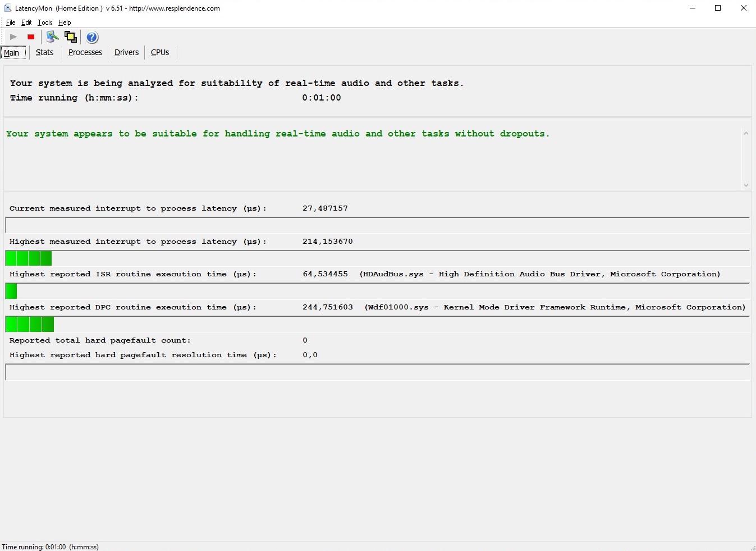
Task: Click the highest latency value 214,153670
Action: (328, 242)
